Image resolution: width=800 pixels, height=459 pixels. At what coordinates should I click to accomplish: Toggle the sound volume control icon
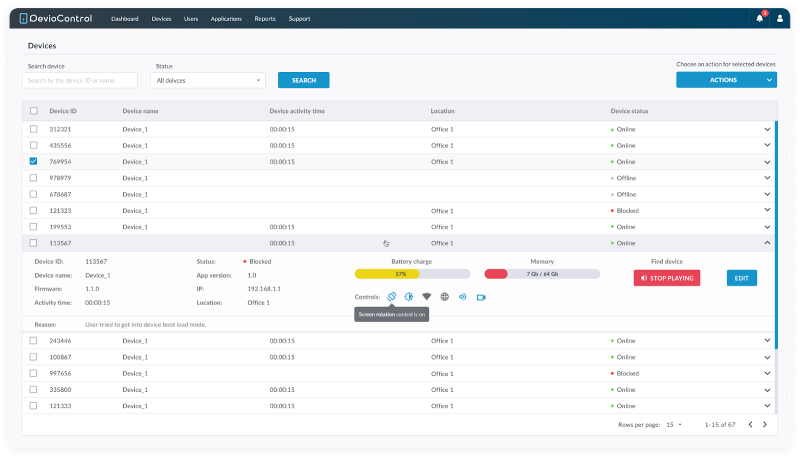pyautogui.click(x=462, y=297)
